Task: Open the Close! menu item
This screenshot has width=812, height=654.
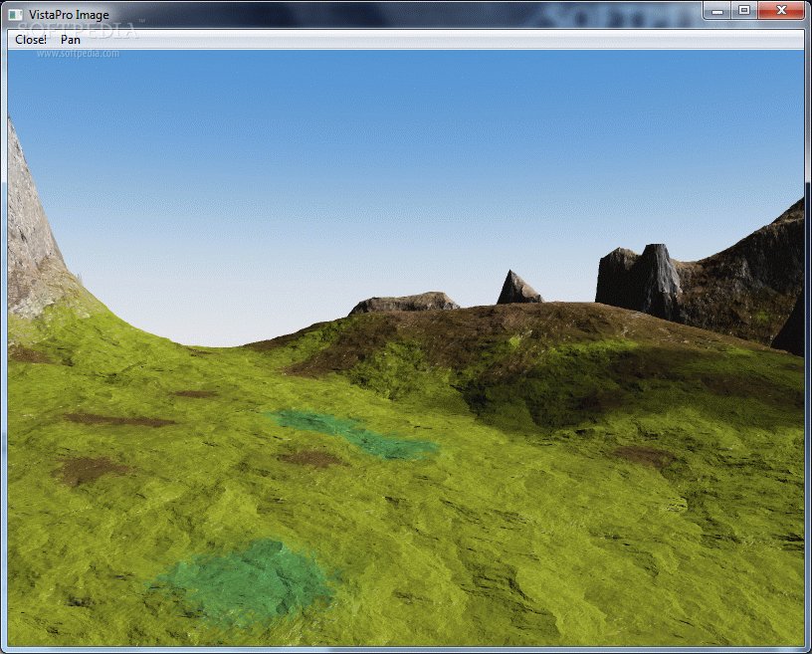Action: [x=31, y=40]
